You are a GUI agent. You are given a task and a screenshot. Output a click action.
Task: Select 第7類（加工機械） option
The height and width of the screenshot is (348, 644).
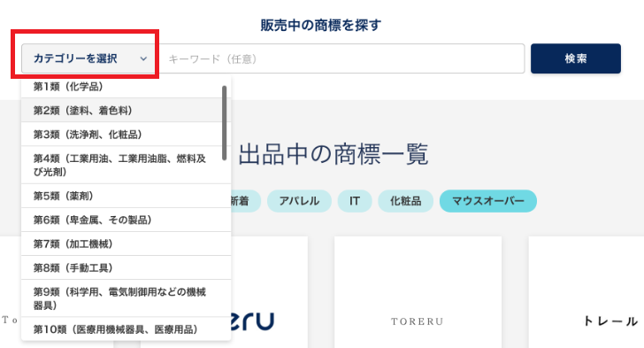click(x=126, y=244)
